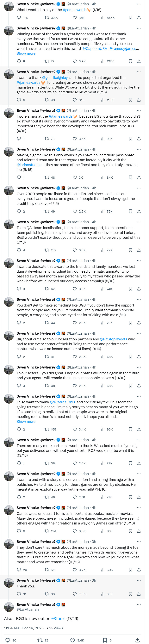Like the (8/16) dedication tweet

pyautogui.click(x=74, y=289)
